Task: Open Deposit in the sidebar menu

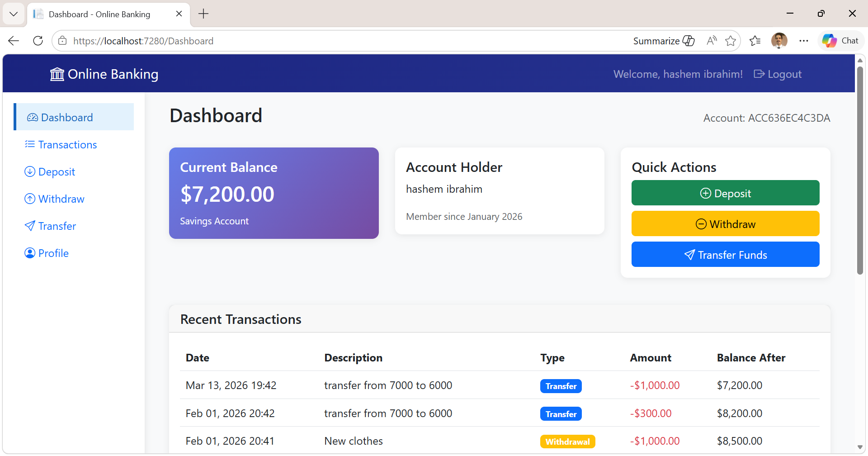Action: (74, 171)
